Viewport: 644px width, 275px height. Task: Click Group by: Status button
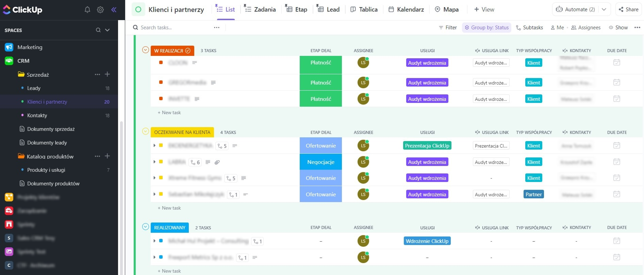[486, 28]
